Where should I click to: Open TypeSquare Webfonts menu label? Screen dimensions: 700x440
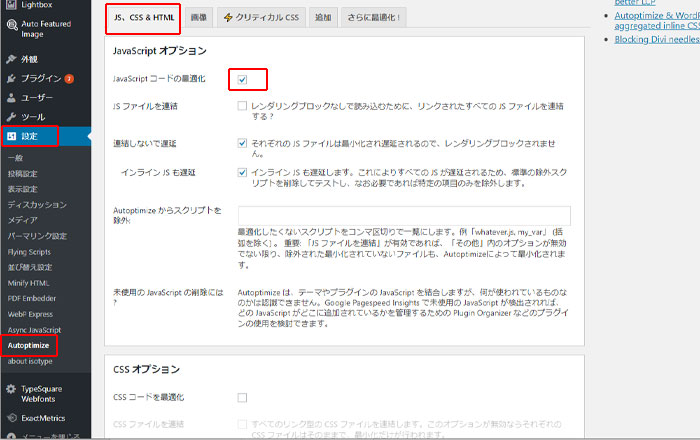pos(42,394)
